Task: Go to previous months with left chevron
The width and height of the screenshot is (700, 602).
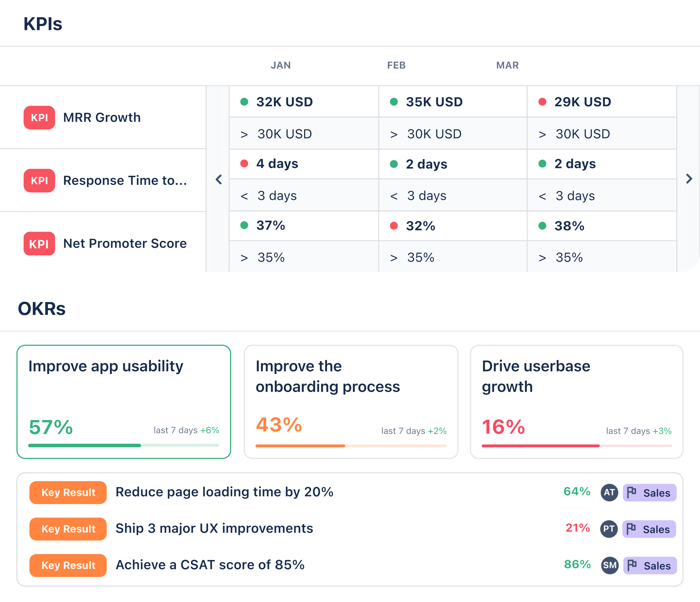Action: tap(218, 179)
